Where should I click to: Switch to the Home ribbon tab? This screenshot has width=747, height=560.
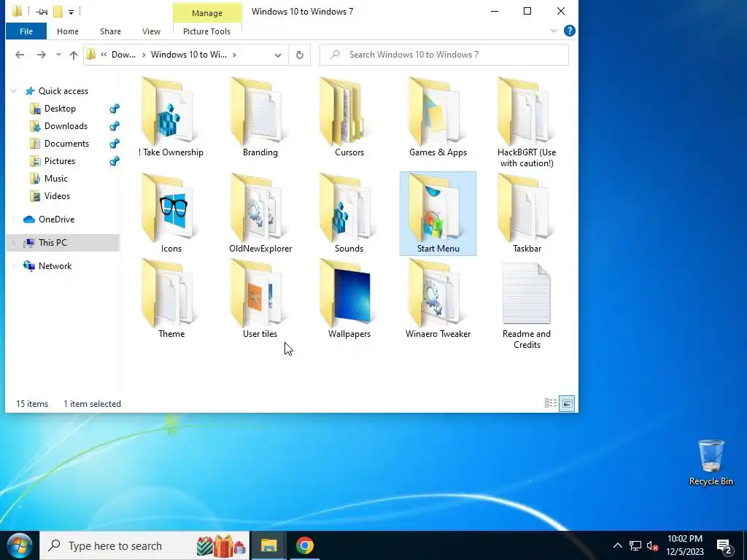coord(68,31)
